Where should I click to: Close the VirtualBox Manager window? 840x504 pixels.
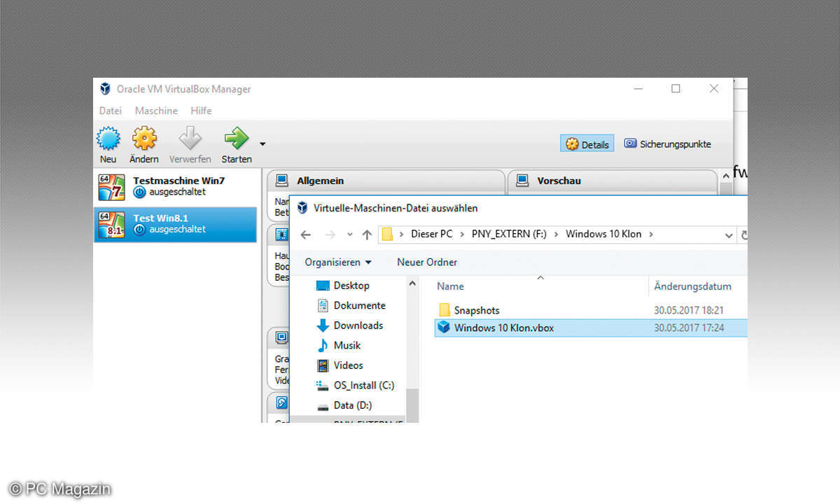coord(714,89)
